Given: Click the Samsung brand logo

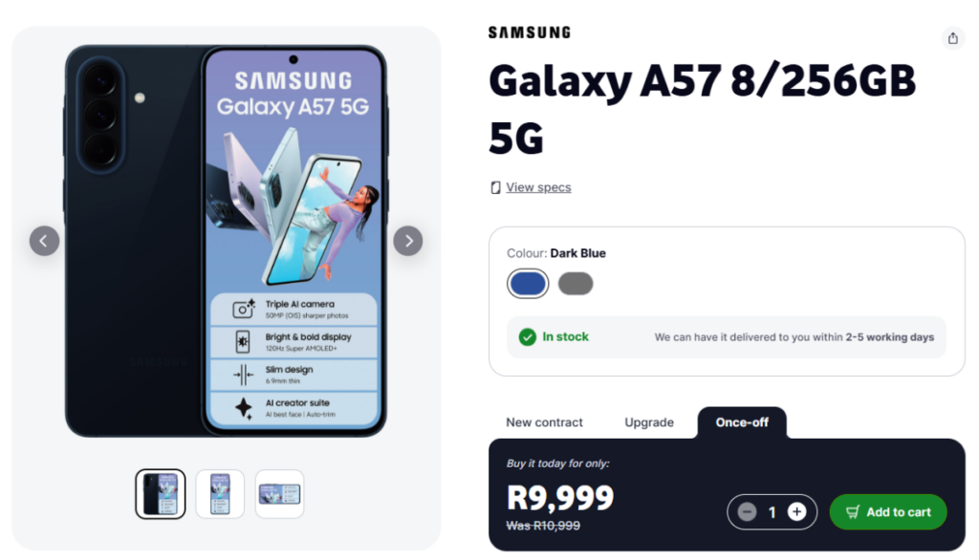Looking at the screenshot, I should point(529,32).
